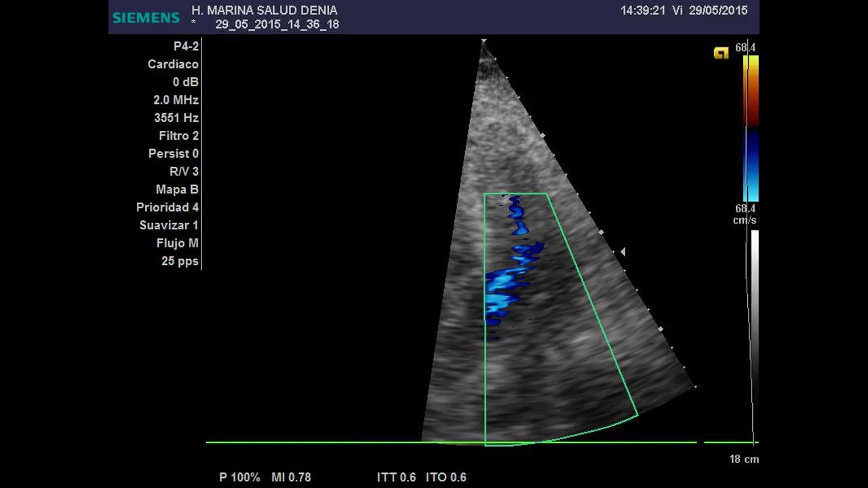868x488 pixels.
Task: Select the 2.0 MHz frequency setting
Action: pos(176,100)
